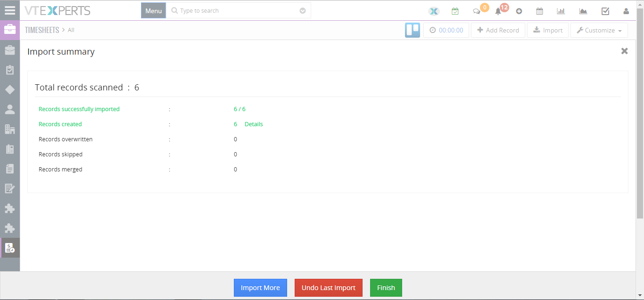Open the Customize dropdown
The height and width of the screenshot is (300, 644).
pos(599,30)
